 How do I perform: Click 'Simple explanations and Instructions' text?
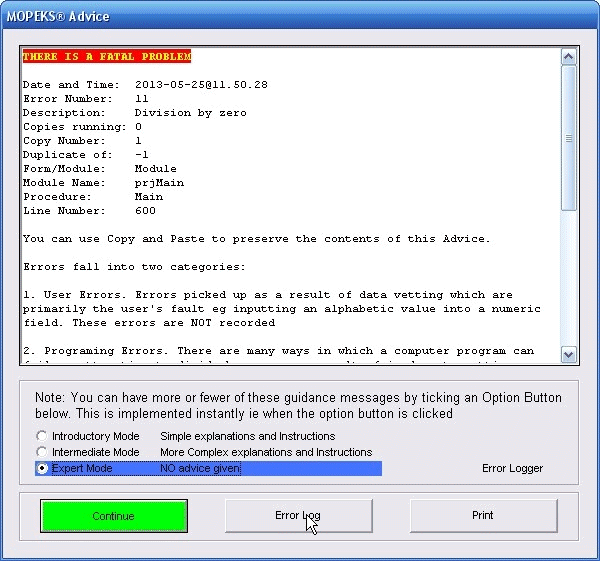248,436
